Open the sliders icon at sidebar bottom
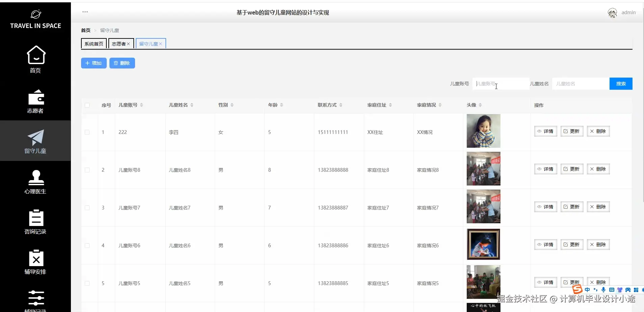The image size is (644, 312). (36, 298)
